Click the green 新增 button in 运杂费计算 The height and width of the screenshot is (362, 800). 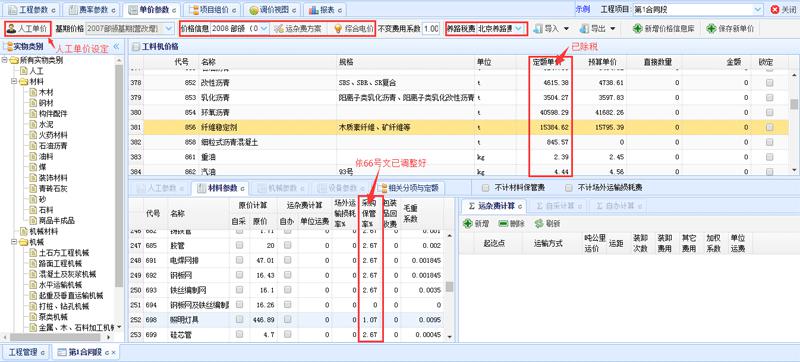(x=476, y=223)
